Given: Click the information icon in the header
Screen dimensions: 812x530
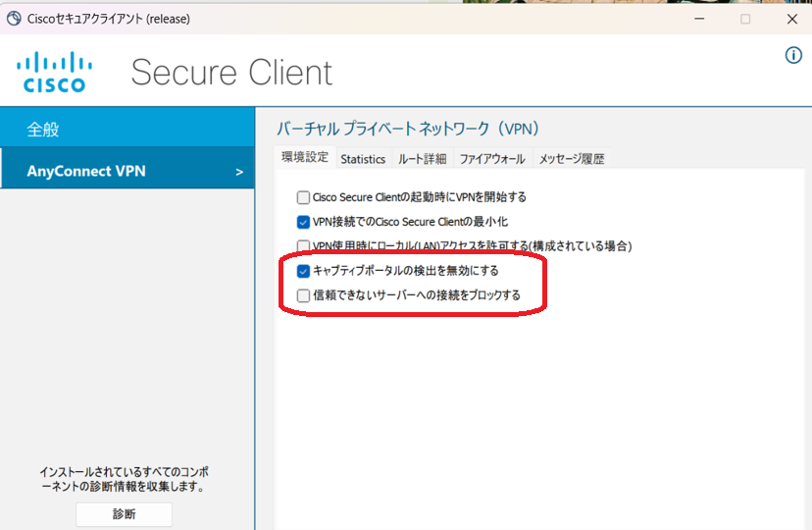Looking at the screenshot, I should [x=793, y=56].
